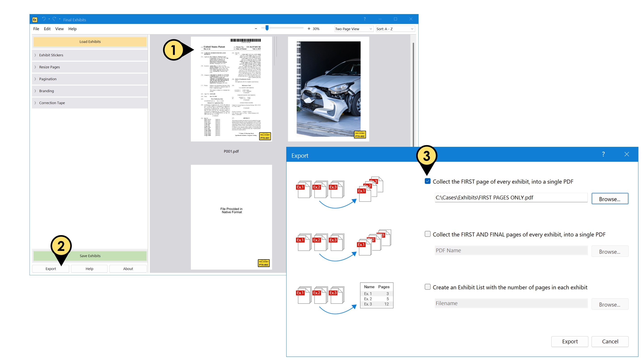Check collect FIRST AND FINAL pages option
644x362 pixels.
pos(428,234)
